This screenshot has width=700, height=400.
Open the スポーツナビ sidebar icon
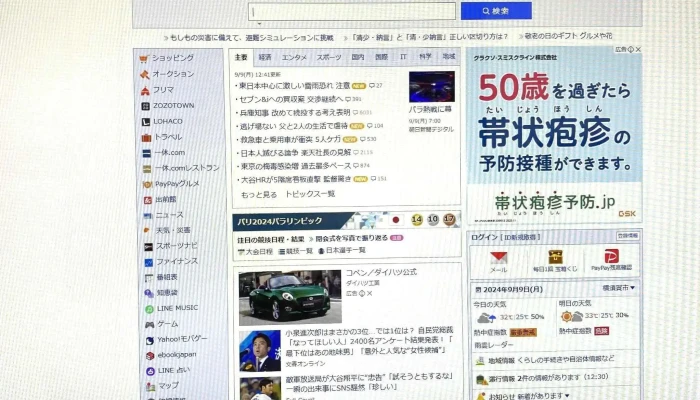149,246
